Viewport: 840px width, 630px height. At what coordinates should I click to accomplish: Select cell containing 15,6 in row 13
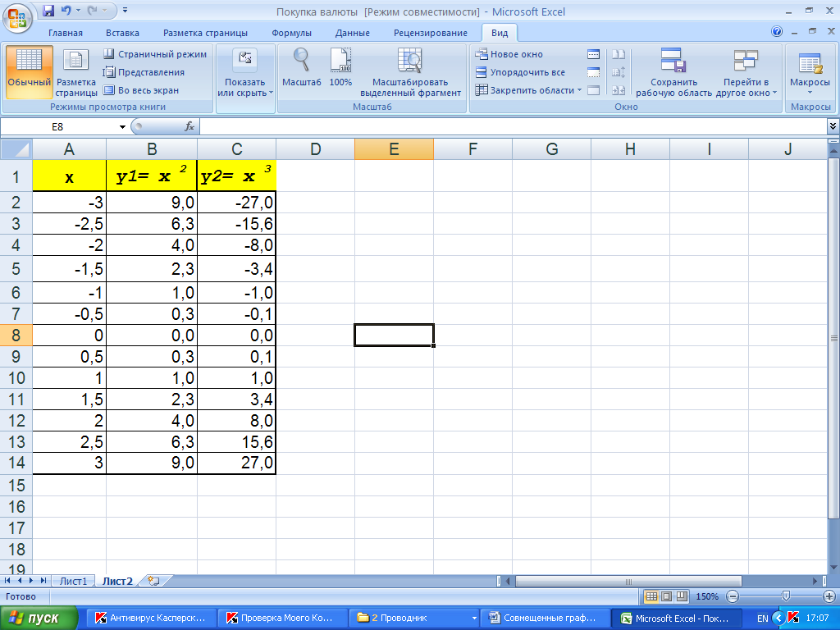click(x=236, y=442)
